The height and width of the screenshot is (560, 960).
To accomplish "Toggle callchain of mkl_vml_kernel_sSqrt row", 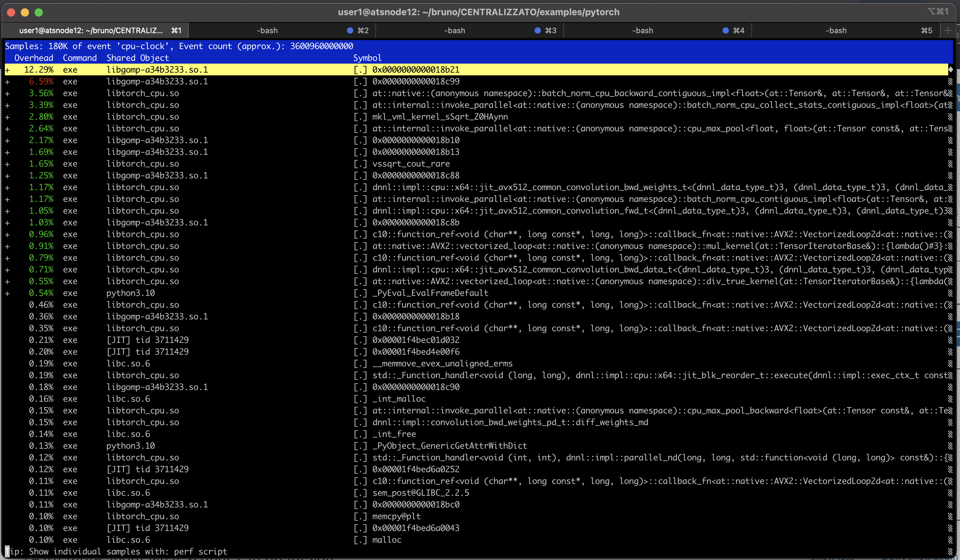I will click(8, 116).
